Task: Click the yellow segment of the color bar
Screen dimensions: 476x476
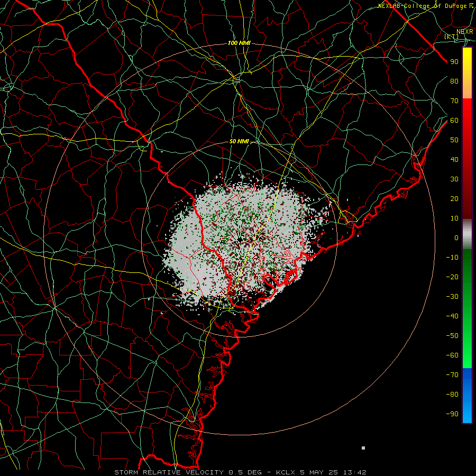Action: pyautogui.click(x=467, y=73)
